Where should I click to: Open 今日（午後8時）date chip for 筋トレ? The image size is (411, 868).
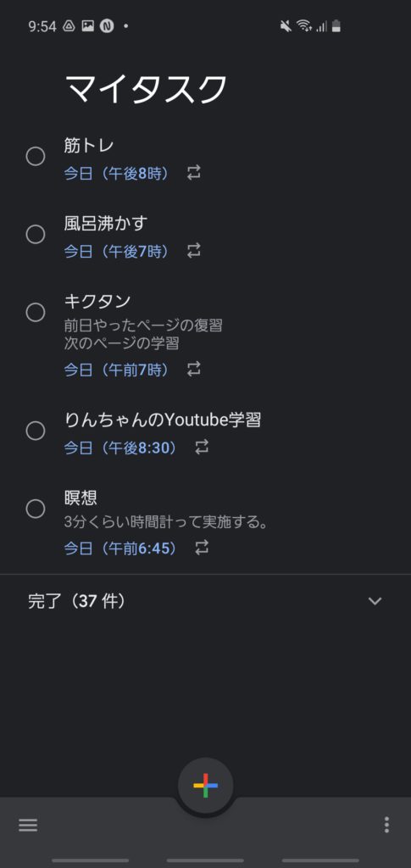117,173
